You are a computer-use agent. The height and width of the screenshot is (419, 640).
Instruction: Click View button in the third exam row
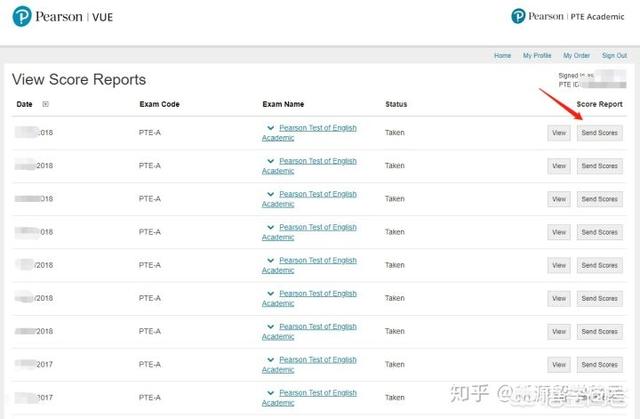(559, 199)
